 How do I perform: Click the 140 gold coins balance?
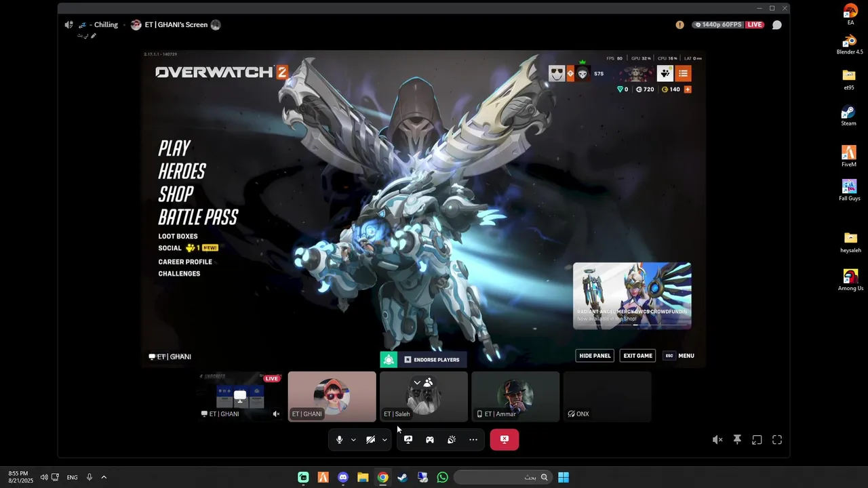pos(671,89)
